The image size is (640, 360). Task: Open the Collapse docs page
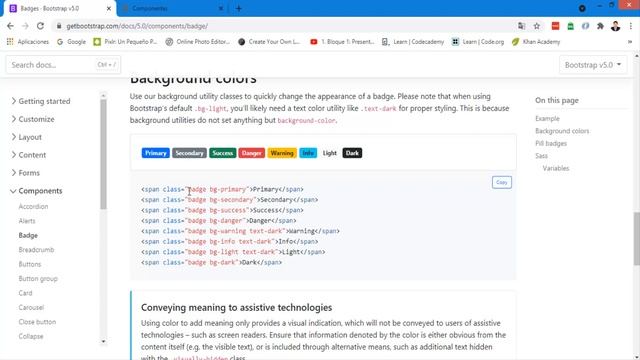point(31,336)
